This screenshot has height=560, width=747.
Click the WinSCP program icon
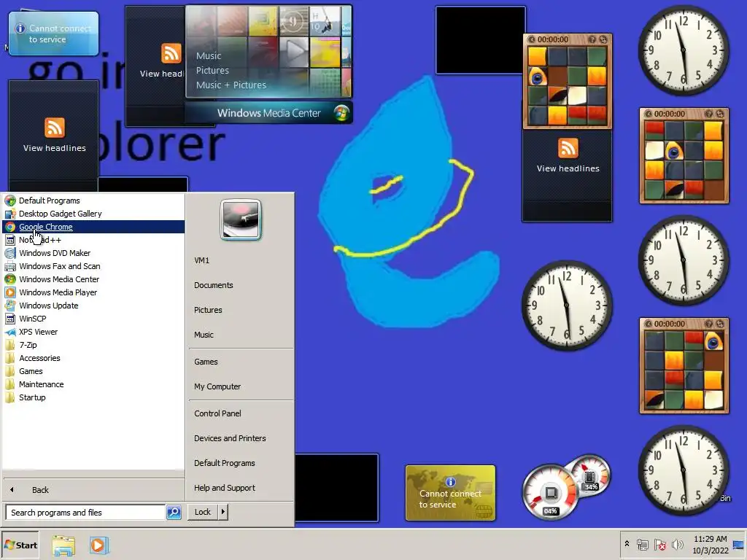(10, 319)
